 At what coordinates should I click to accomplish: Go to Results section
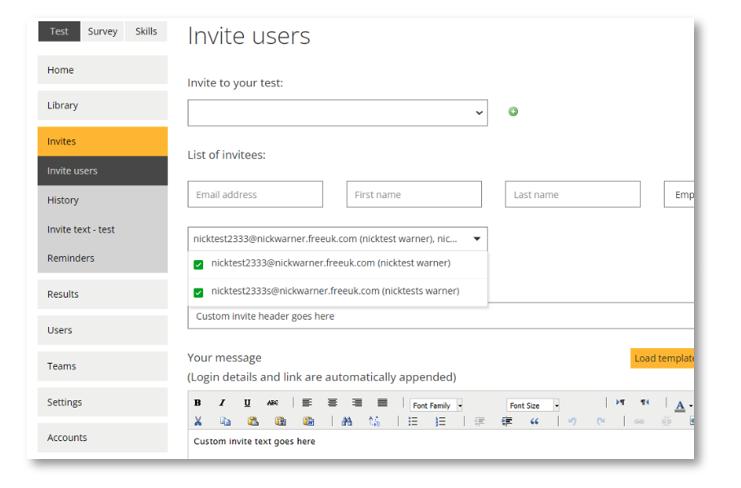[103, 294]
